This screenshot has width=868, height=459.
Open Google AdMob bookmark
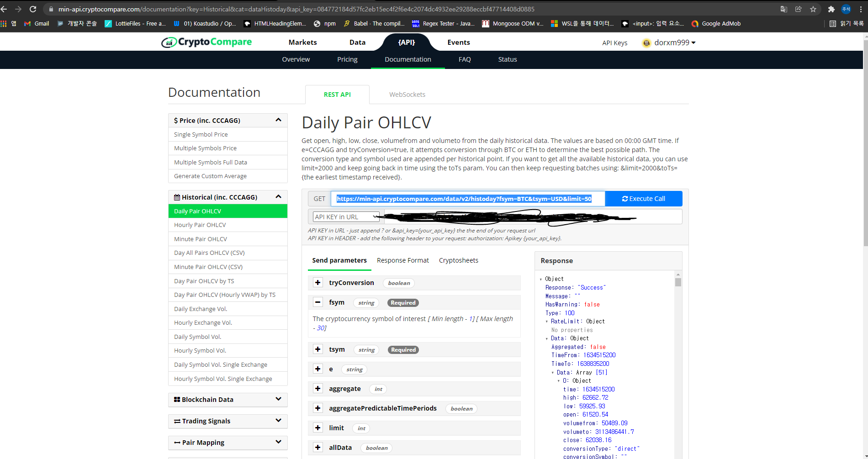716,24
